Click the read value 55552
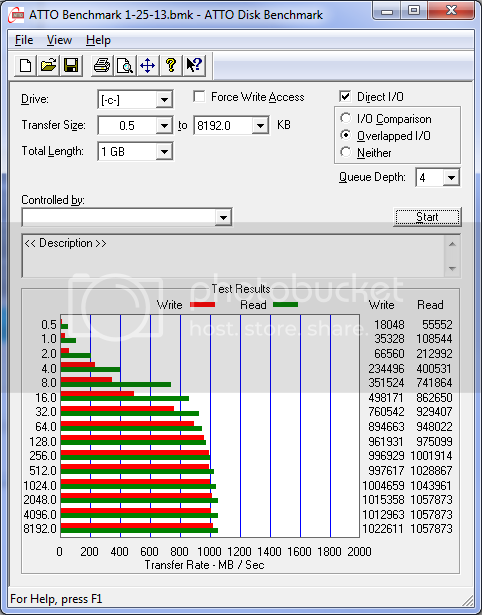Screen dimensions: 482x615 [437, 324]
